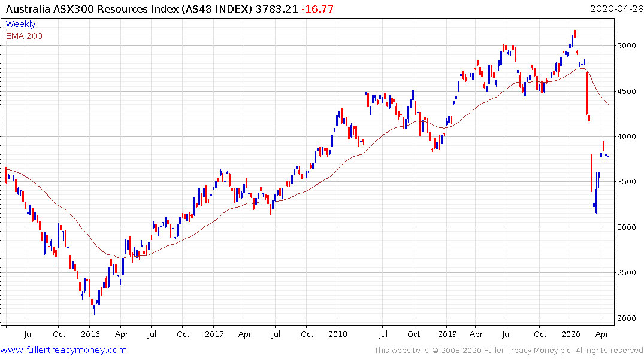644x359 pixels.
Task: Click the 3000 price axis label
Action: 627,227
